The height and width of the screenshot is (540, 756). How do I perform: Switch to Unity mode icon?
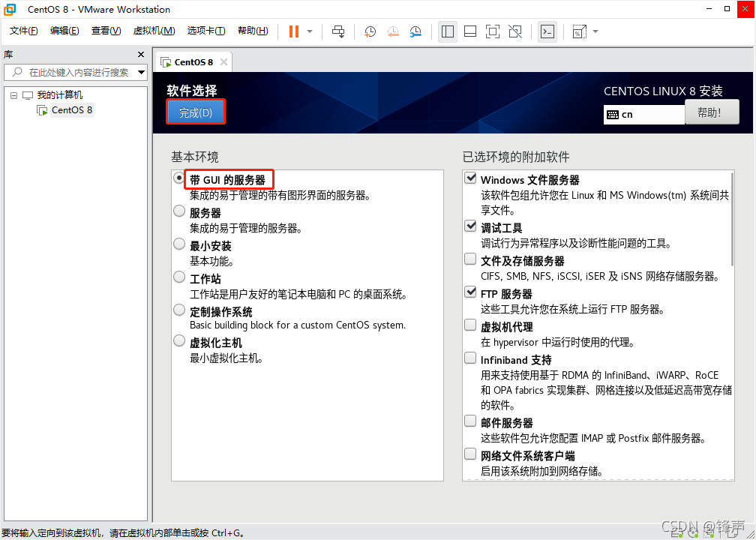pyautogui.click(x=515, y=31)
